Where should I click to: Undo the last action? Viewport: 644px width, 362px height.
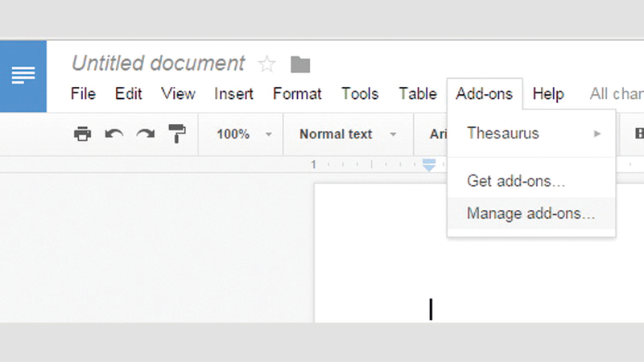pyautogui.click(x=114, y=134)
